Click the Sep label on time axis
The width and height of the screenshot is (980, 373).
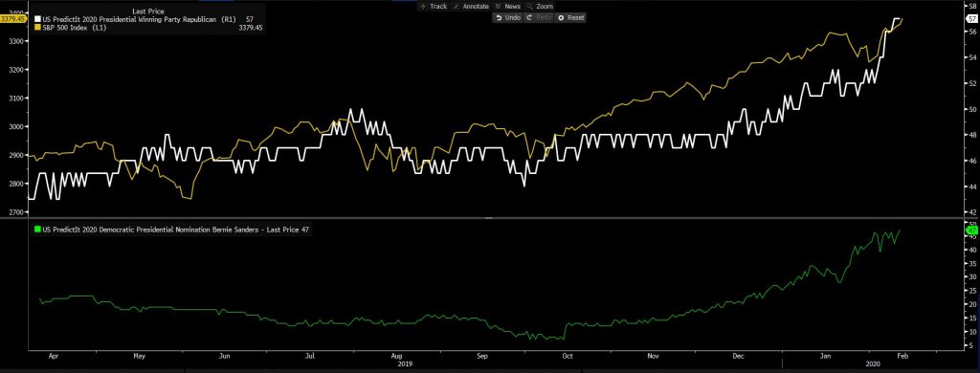tap(483, 356)
